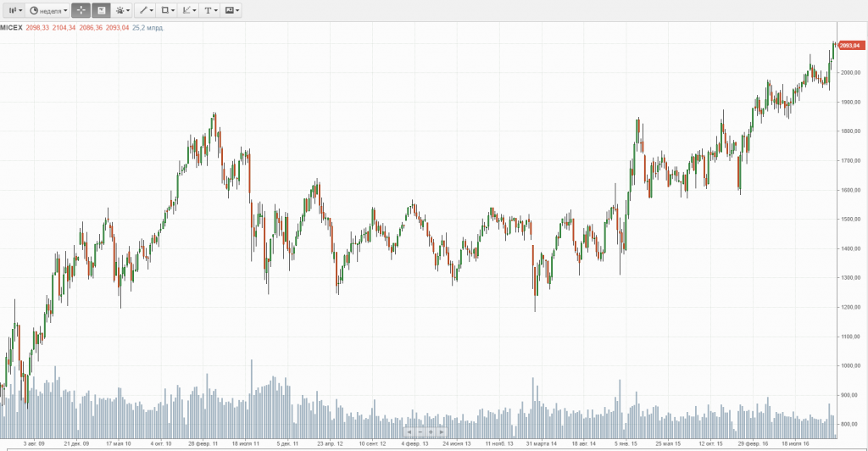Zoom in using the plus button
Screen dimensions: 868x451
point(431,432)
